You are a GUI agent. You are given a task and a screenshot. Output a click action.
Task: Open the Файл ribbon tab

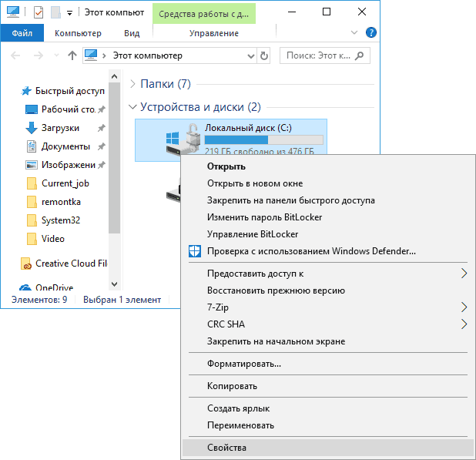[22, 33]
